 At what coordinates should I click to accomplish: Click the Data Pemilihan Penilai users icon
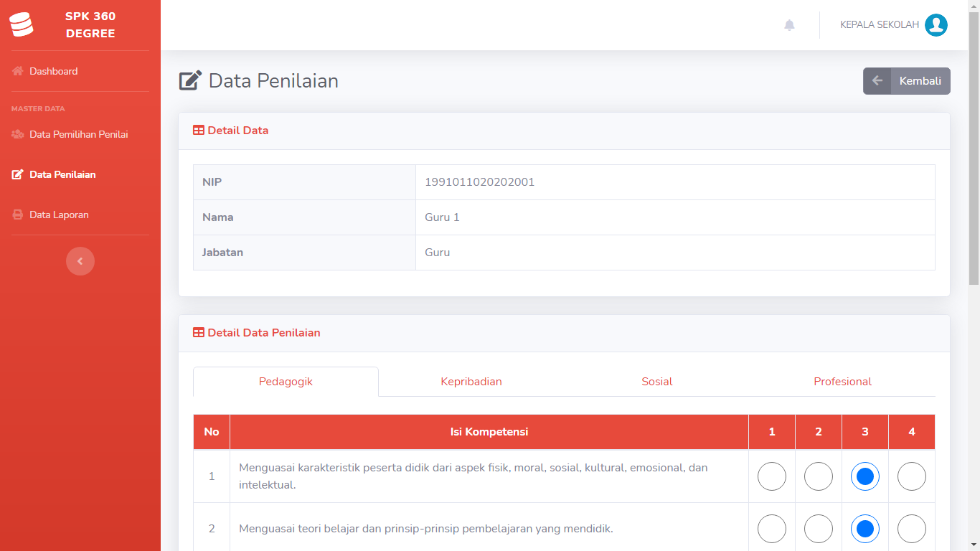18,134
